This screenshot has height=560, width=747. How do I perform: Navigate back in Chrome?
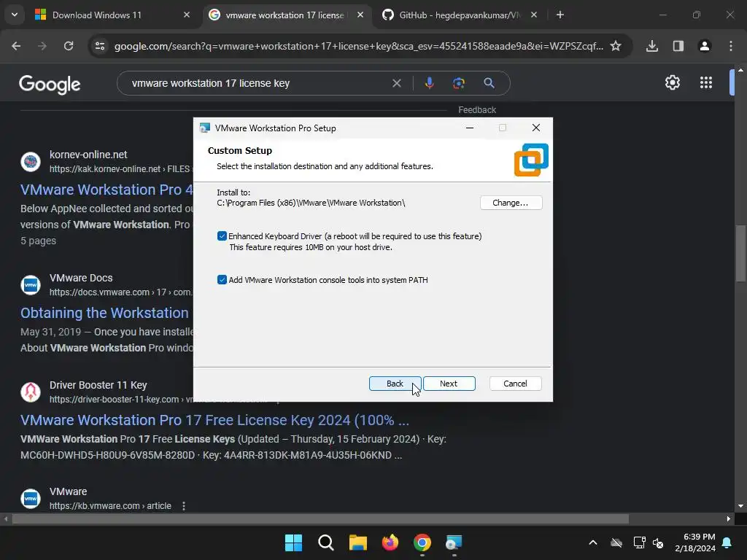[16, 46]
